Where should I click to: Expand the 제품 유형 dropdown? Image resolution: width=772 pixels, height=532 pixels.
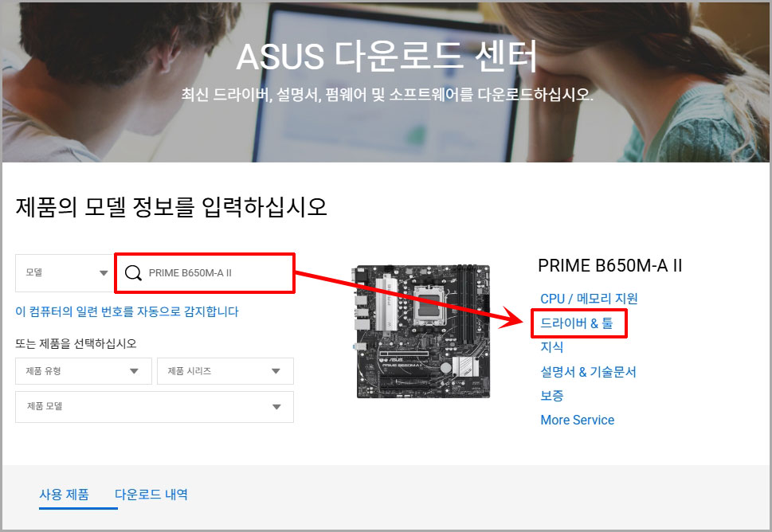click(83, 371)
